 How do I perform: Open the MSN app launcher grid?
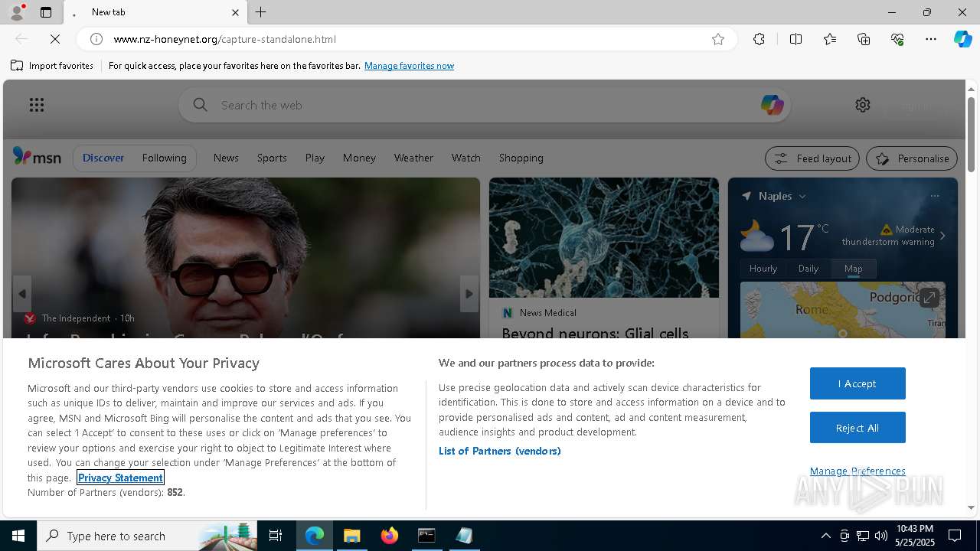(37, 105)
